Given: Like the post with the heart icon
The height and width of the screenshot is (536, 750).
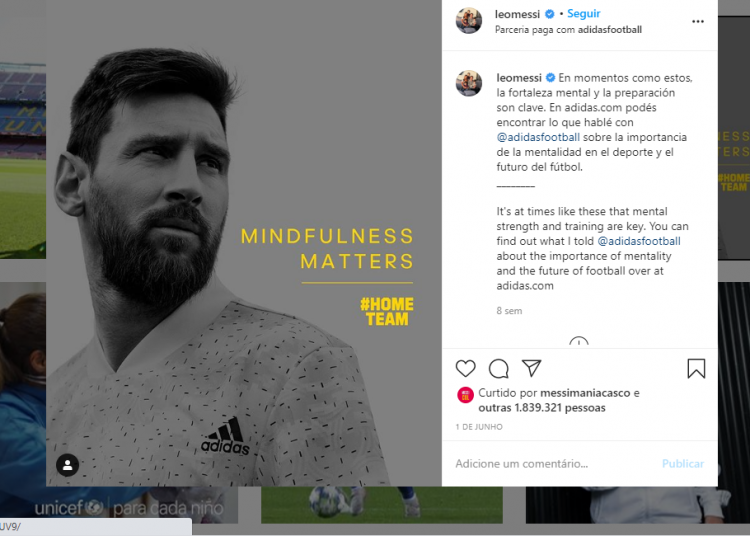Looking at the screenshot, I should (465, 369).
